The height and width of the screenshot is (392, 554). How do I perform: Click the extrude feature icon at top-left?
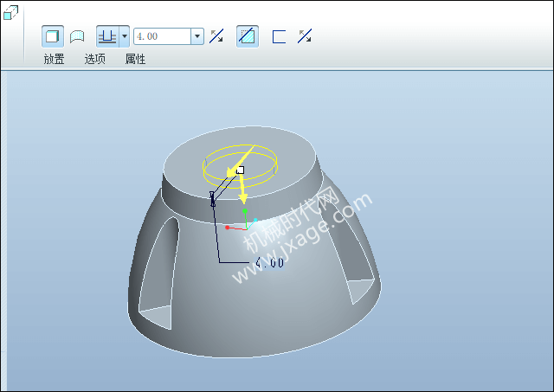[x=10, y=12]
